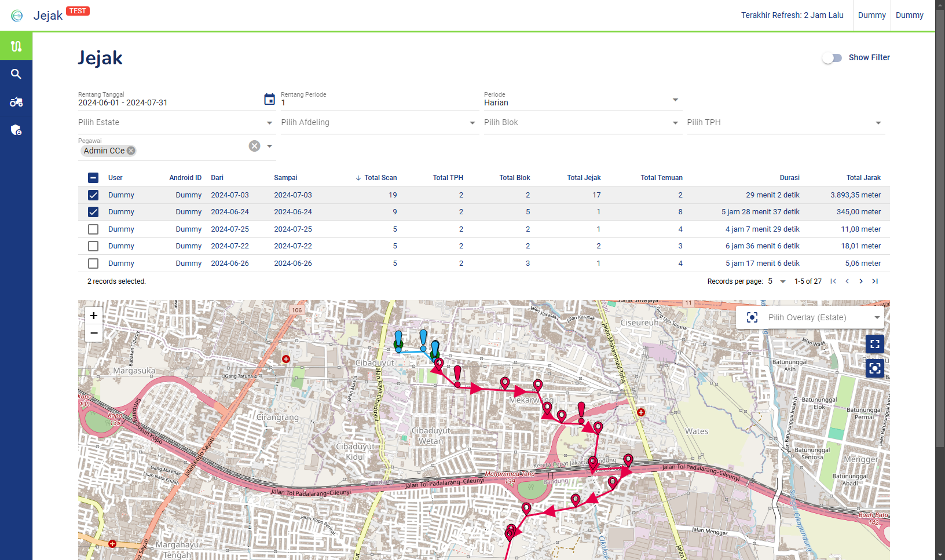
Task: Remove the Admin CCe chip
Action: [x=131, y=151]
